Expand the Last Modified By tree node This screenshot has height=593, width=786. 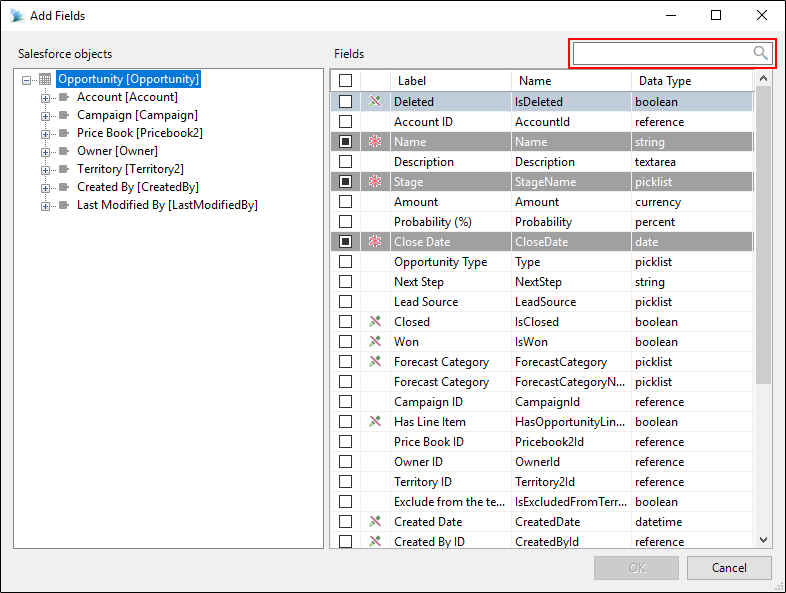[x=45, y=207]
